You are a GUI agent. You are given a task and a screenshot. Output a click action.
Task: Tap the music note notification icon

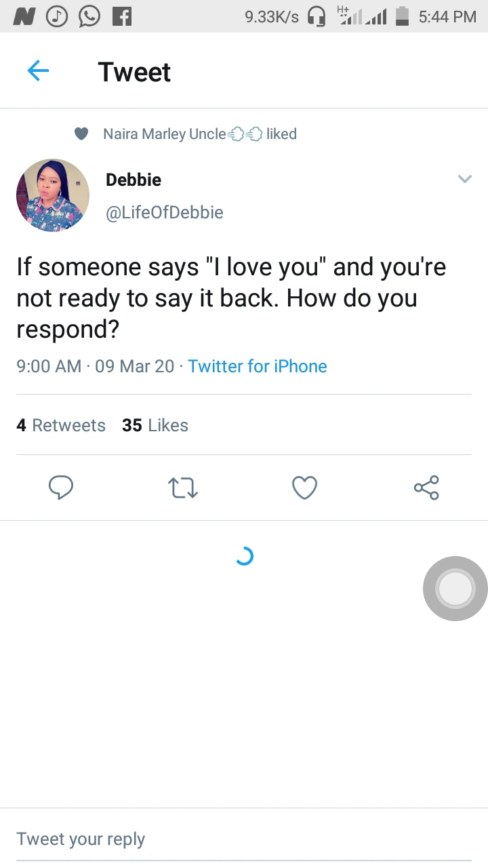(57, 16)
